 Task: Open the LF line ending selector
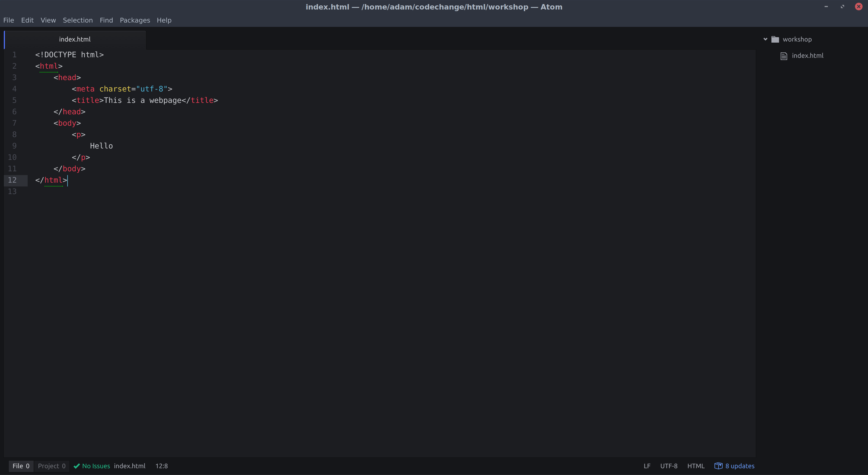tap(647, 466)
